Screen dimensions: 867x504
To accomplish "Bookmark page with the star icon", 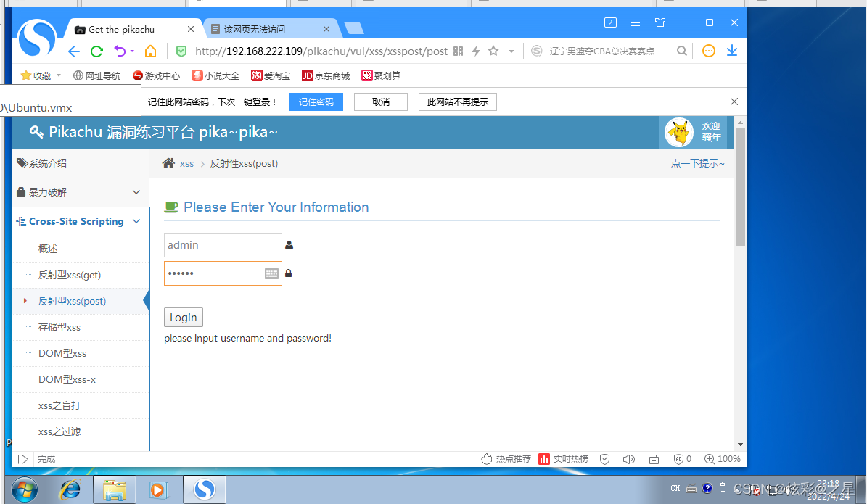I will click(493, 51).
